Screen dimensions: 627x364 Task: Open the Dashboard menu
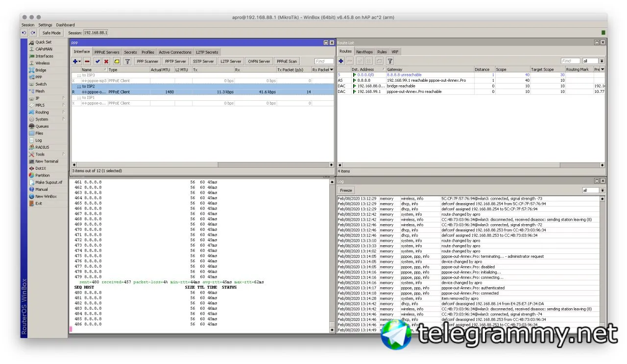65,25
